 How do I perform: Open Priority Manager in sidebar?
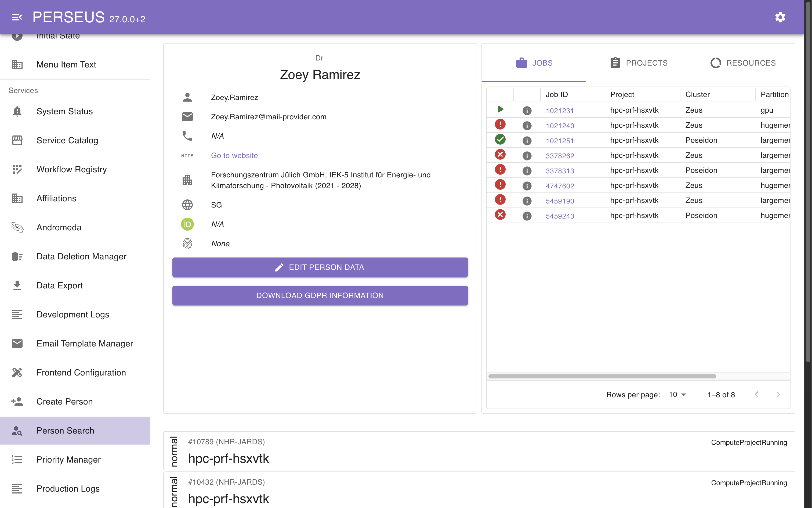tap(75, 459)
